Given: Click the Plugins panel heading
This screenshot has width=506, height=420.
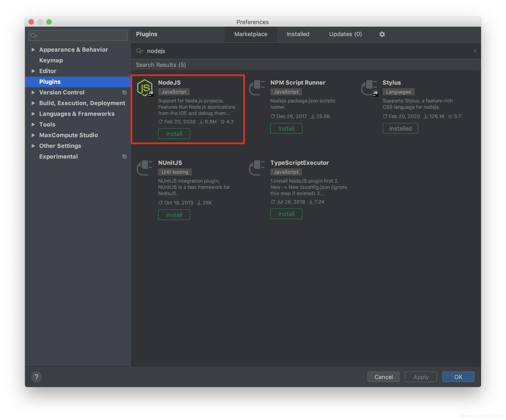Looking at the screenshot, I should [x=147, y=34].
